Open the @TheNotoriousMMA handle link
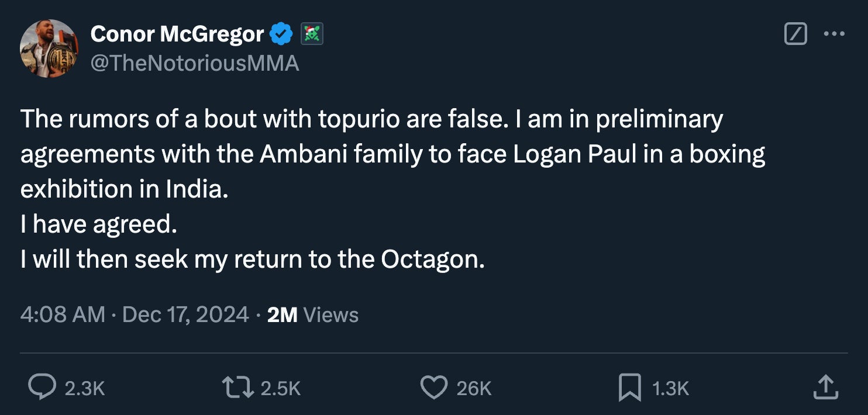This screenshot has height=415, width=868. (x=195, y=63)
